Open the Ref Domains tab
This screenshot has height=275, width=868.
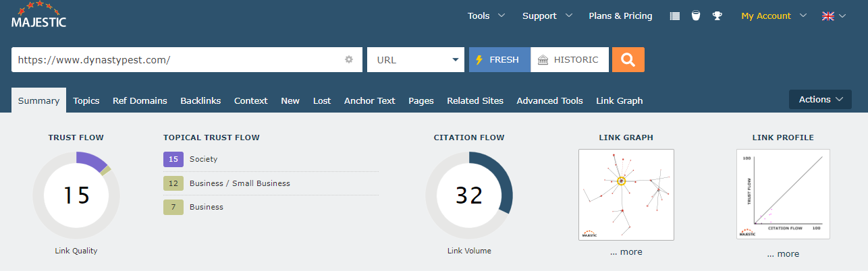[140, 100]
